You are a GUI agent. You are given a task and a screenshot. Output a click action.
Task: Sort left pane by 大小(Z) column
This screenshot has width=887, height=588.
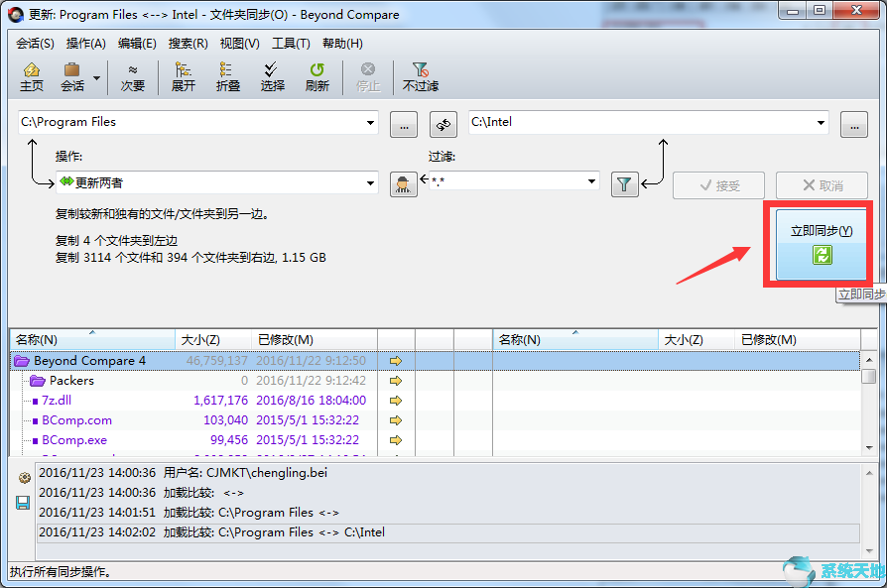(x=213, y=340)
